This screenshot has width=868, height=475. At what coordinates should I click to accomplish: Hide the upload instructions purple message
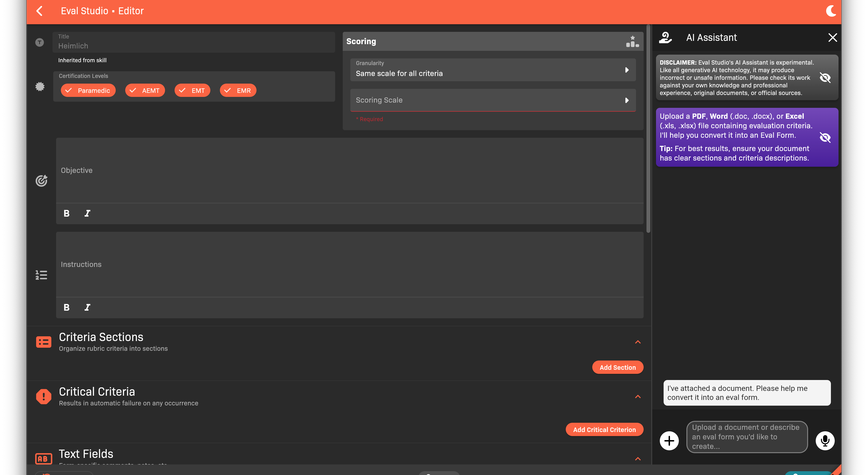click(x=825, y=137)
